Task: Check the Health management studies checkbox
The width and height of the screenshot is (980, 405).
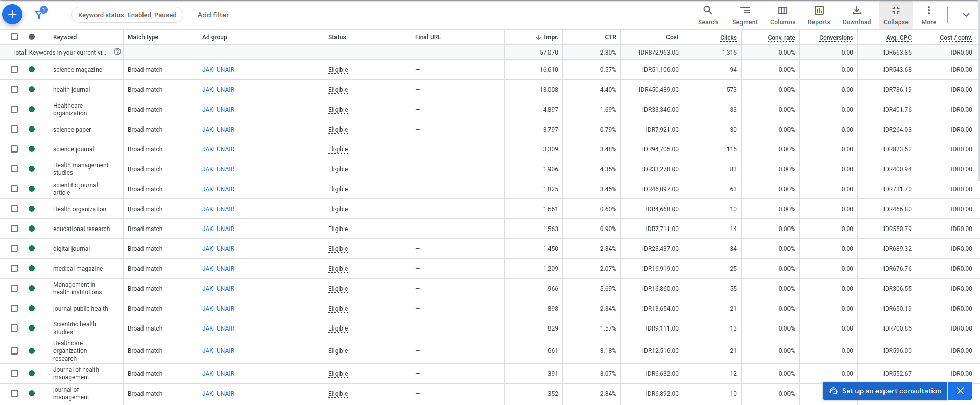Action: coord(14,169)
